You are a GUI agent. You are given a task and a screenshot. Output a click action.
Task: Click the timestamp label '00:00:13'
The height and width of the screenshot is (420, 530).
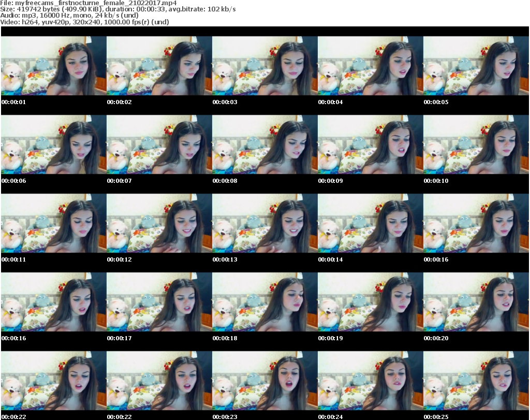pyautogui.click(x=225, y=259)
